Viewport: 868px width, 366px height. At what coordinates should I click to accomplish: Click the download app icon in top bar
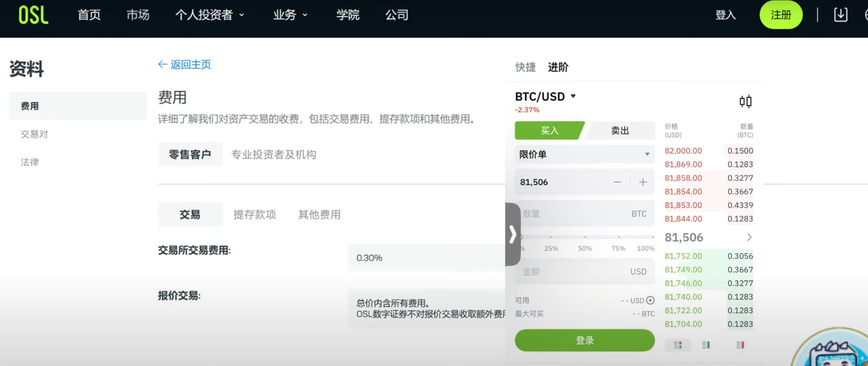point(840,15)
